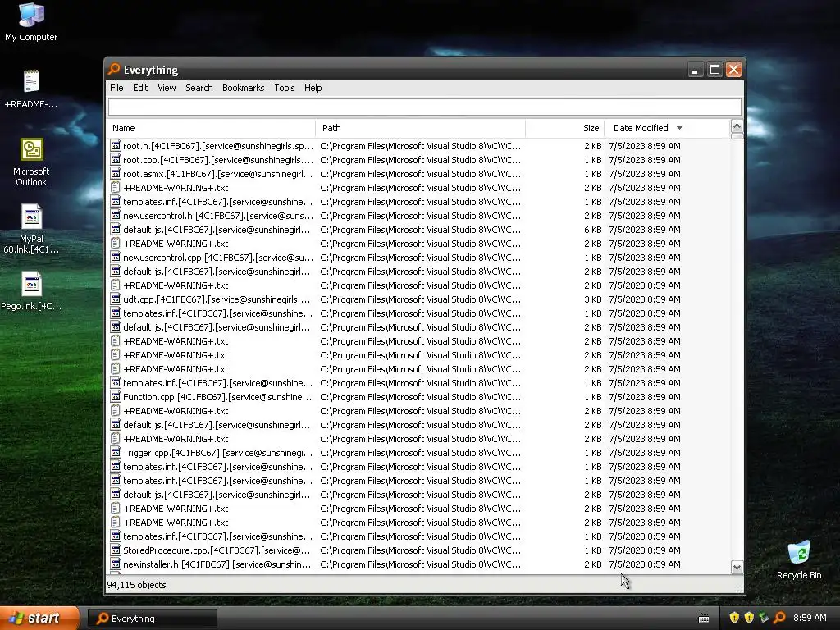Select the StoredProcedure.cpp.[4C1FBC67] file name
The height and width of the screenshot is (630, 840).
(x=217, y=550)
